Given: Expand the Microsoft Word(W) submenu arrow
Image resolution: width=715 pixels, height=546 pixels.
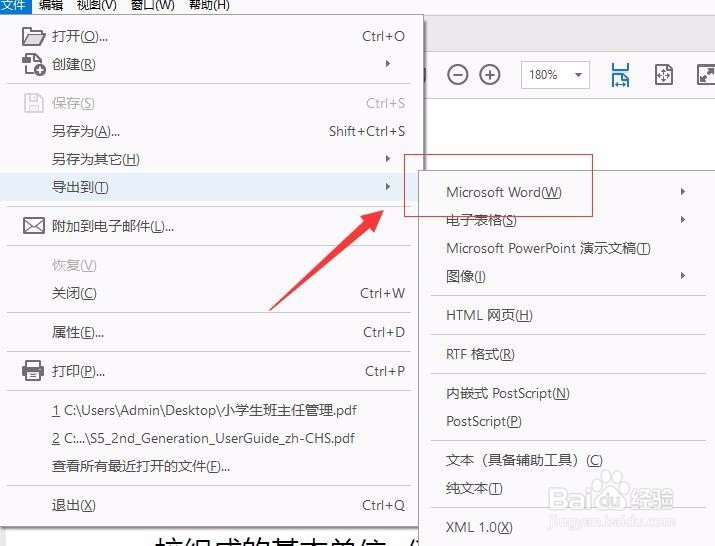Looking at the screenshot, I should (x=683, y=192).
